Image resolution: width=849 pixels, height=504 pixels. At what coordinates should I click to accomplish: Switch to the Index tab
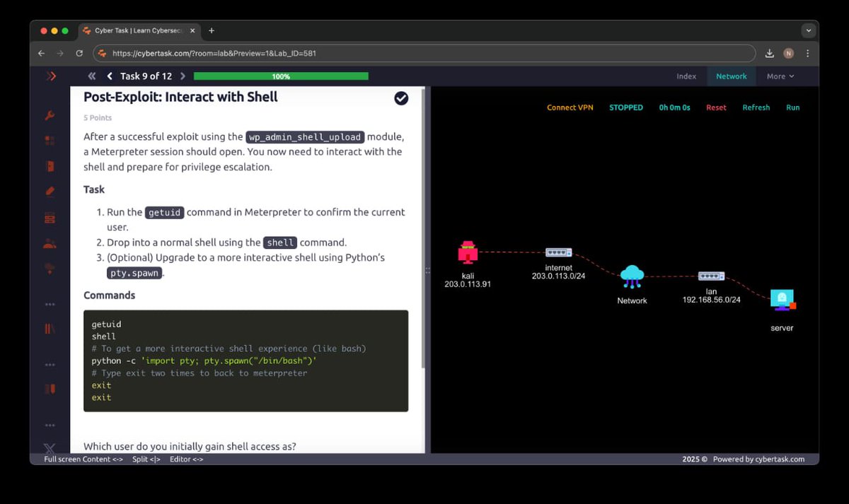point(686,76)
